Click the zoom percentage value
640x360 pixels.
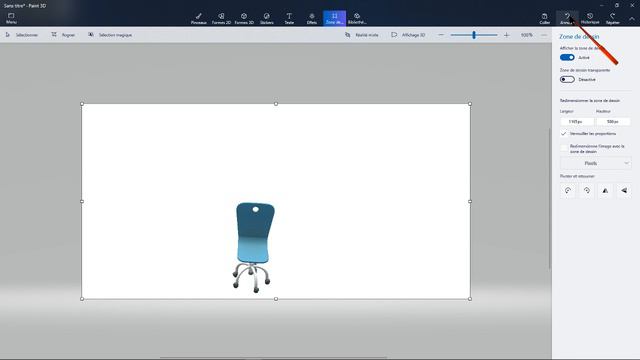[527, 35]
